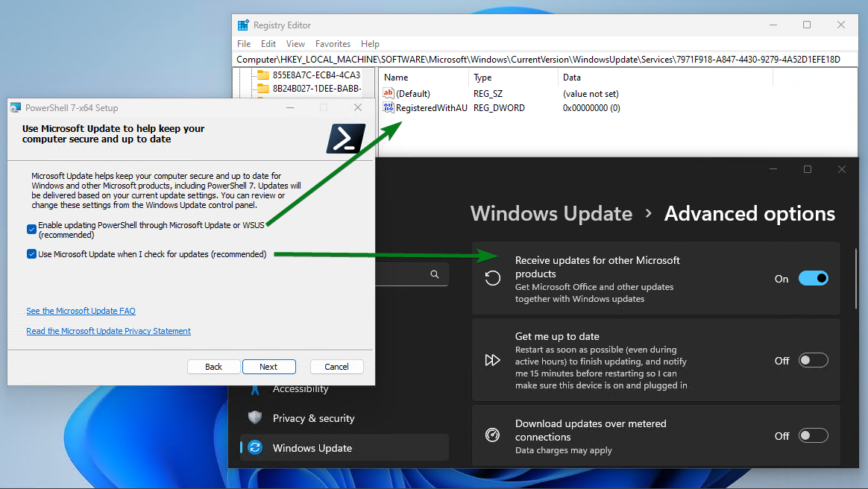Click the Settings window vertical scrollbar

coord(856,279)
